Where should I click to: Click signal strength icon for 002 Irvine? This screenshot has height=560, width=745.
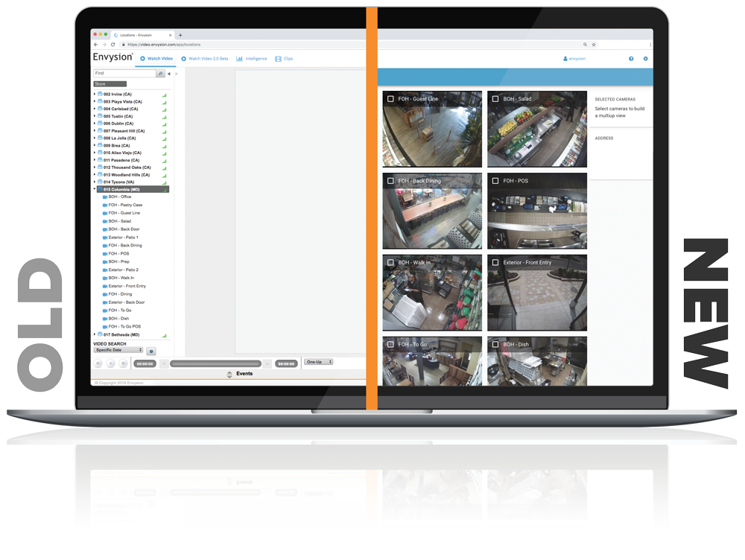pos(165,95)
